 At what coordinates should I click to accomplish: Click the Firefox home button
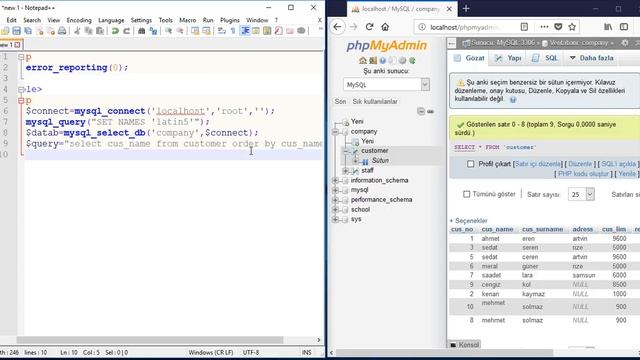point(385,27)
